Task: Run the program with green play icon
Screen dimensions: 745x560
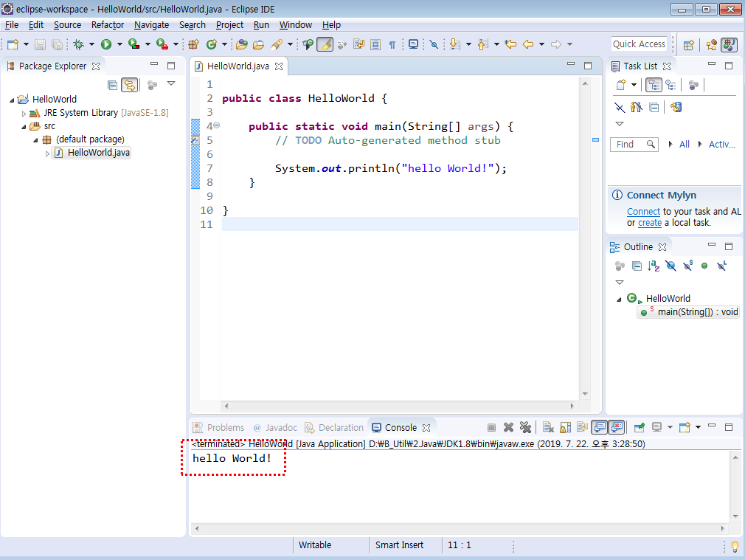Action: click(x=106, y=44)
